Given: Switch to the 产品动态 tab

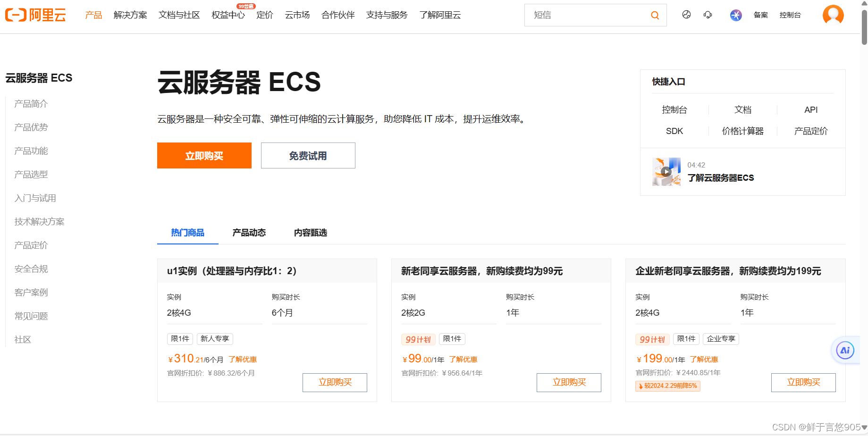Looking at the screenshot, I should [x=249, y=233].
